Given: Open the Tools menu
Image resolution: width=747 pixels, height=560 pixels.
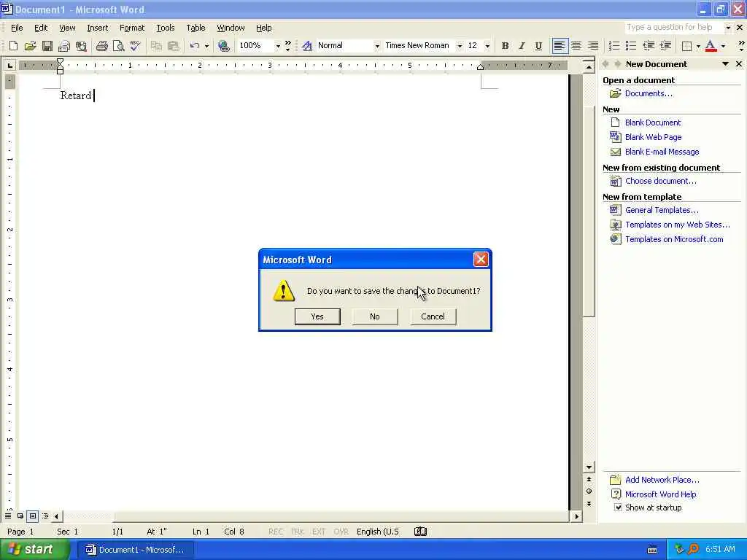Looking at the screenshot, I should pyautogui.click(x=166, y=28).
